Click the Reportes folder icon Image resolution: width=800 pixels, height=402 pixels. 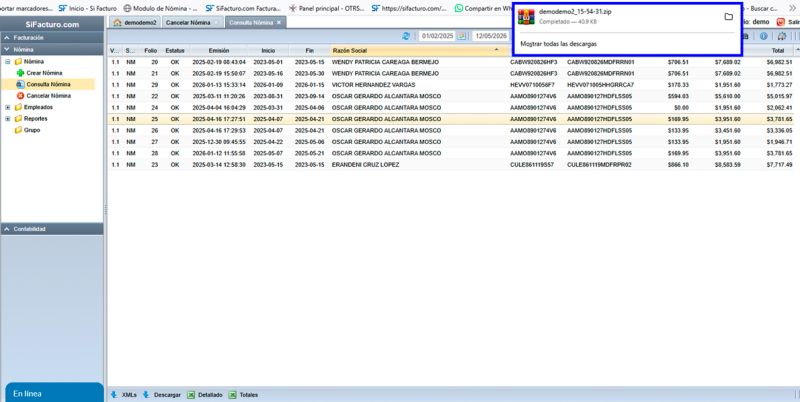pyautogui.click(x=18, y=118)
